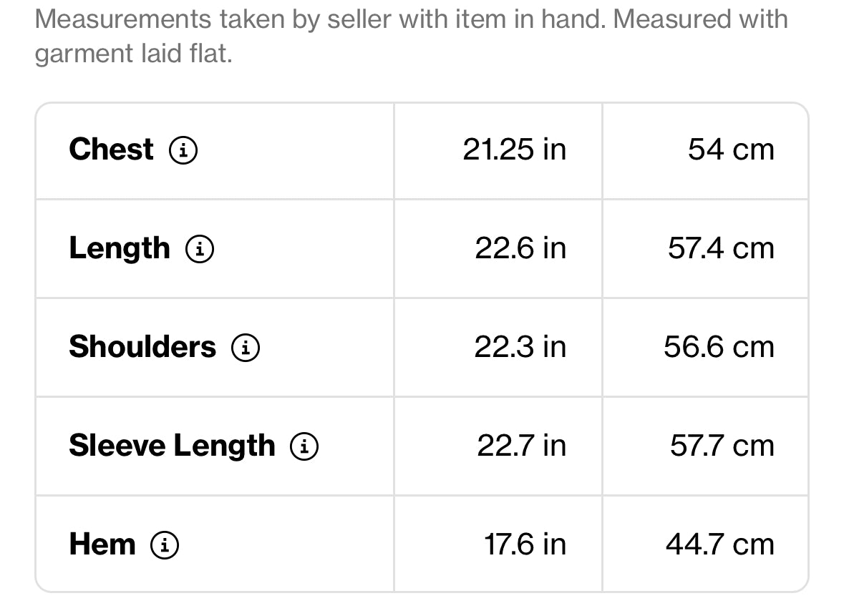The height and width of the screenshot is (616, 844).
Task: Select the Sleeve Length label text
Action: click(x=172, y=446)
